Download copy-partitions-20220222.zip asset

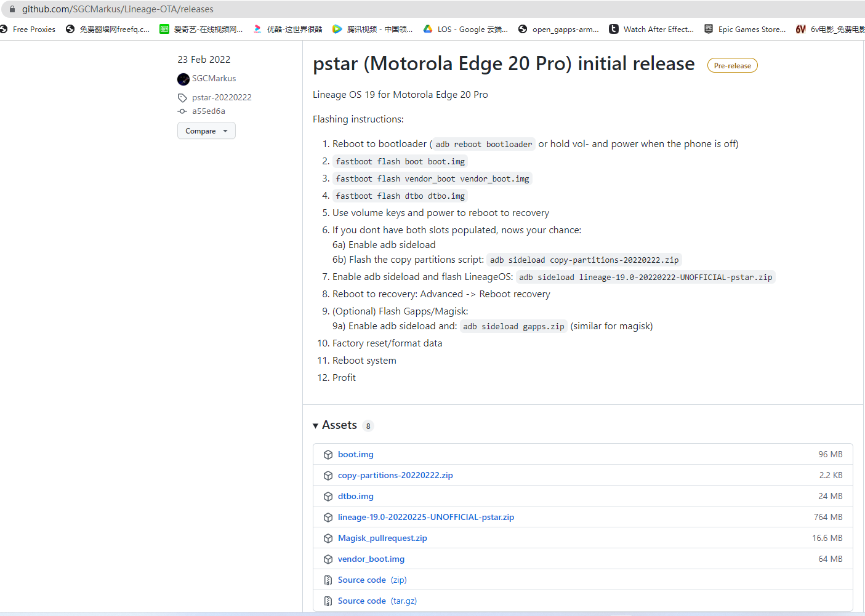pos(395,476)
